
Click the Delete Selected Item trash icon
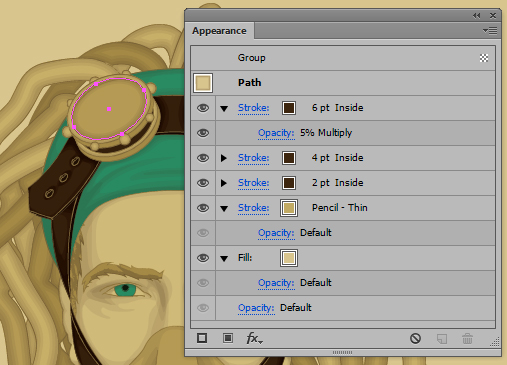[x=467, y=339]
